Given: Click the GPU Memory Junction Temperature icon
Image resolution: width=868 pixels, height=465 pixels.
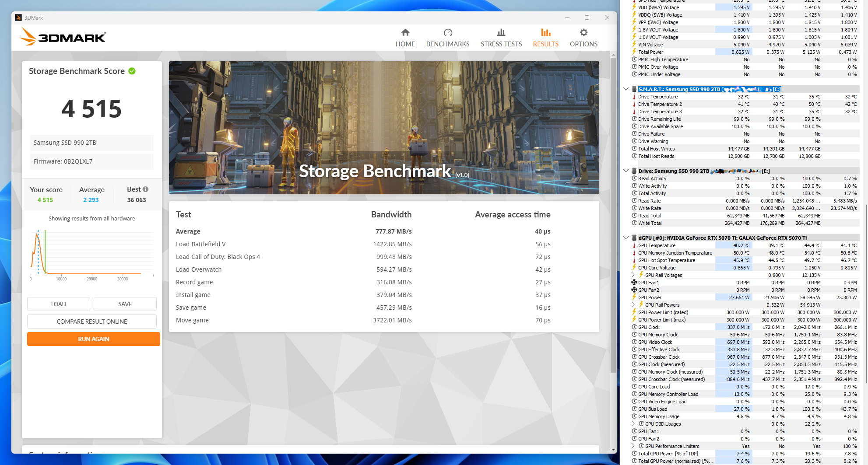Looking at the screenshot, I should (x=634, y=253).
